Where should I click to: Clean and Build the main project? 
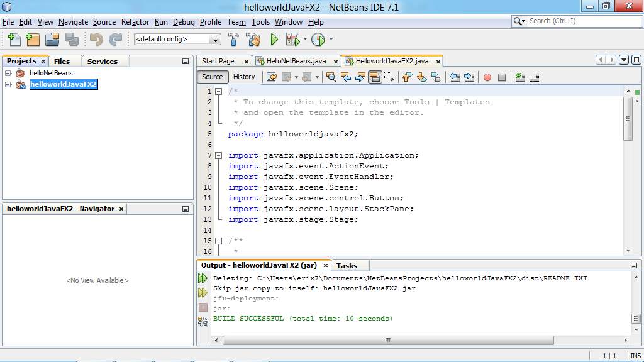tap(253, 40)
